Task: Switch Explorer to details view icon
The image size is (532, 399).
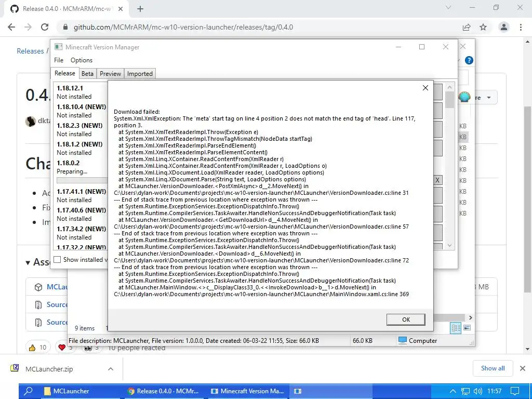Action: click(456, 328)
